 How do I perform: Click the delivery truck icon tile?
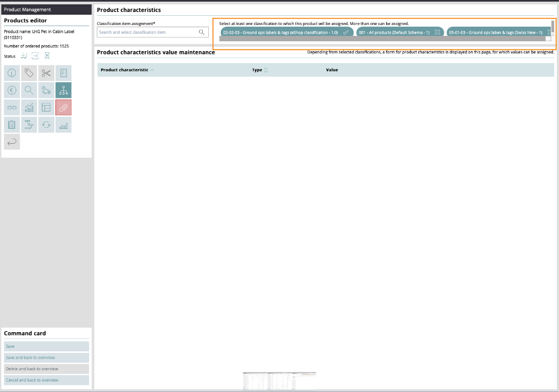coord(46,90)
